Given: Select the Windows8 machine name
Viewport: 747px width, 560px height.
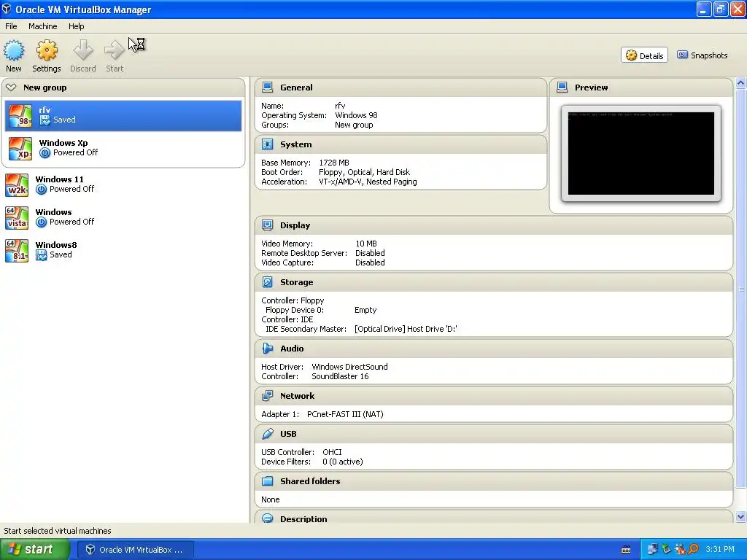Looking at the screenshot, I should [x=56, y=245].
